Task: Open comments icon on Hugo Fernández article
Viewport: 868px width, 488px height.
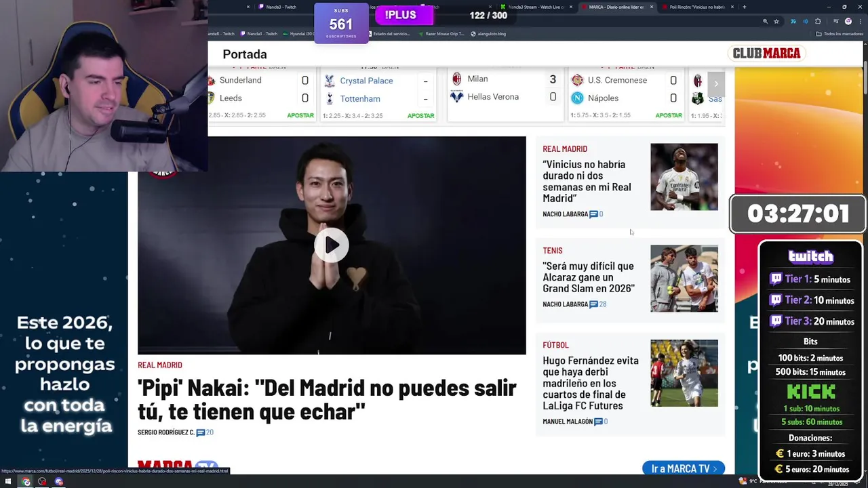Action: pos(598,422)
